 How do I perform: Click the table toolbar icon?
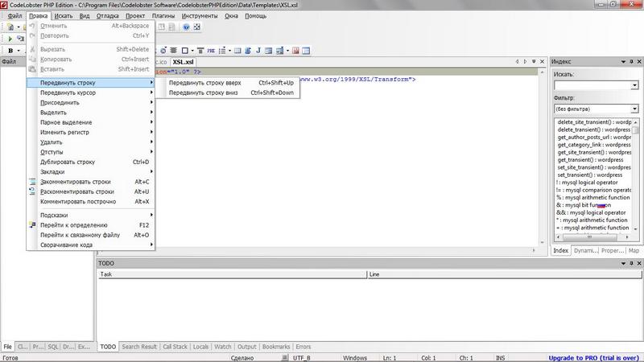(x=306, y=51)
